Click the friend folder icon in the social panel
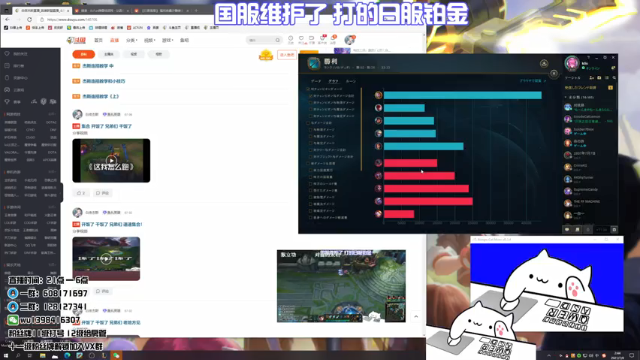 (599, 78)
